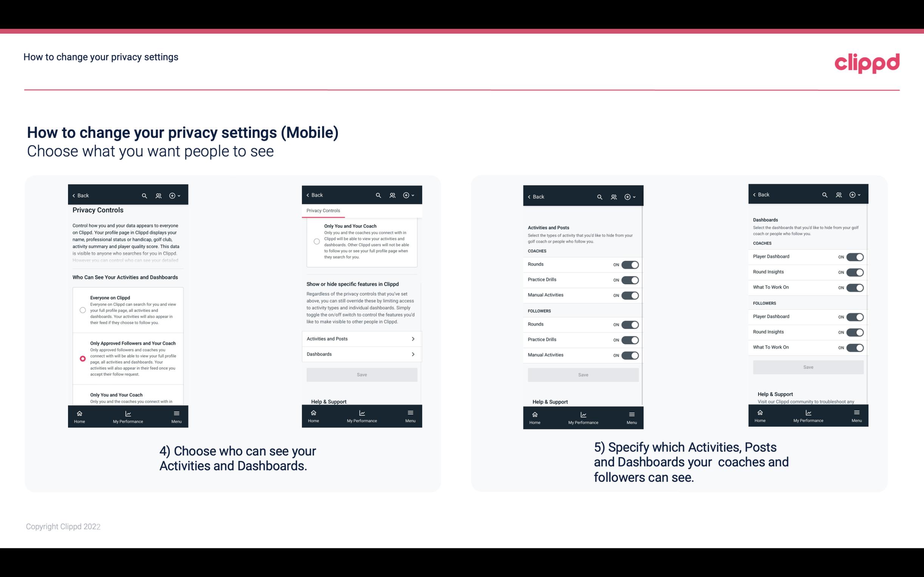924x577 pixels.
Task: Click the search icon in top navigation
Action: 145,196
